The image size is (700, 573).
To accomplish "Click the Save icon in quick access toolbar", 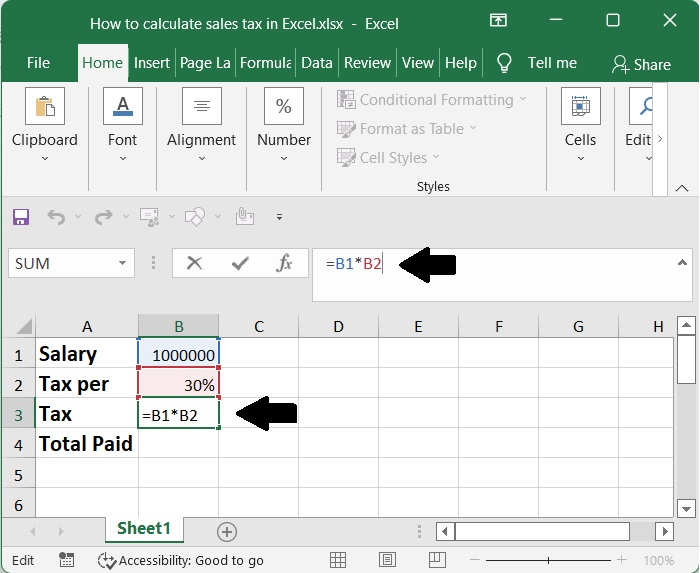I will point(21,216).
